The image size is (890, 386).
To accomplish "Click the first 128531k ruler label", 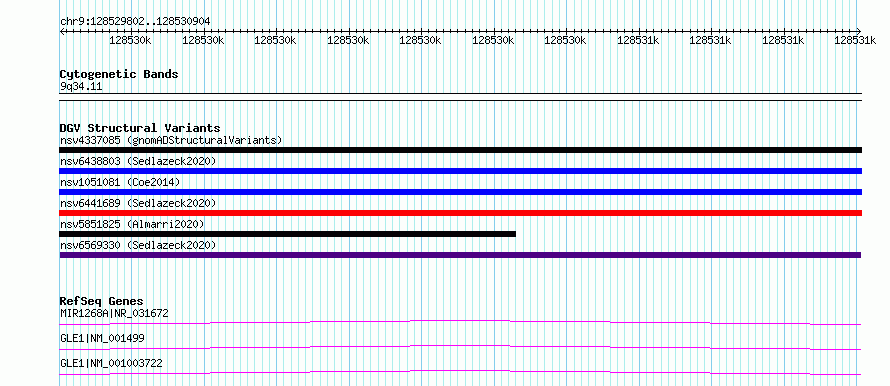I will click(638, 40).
